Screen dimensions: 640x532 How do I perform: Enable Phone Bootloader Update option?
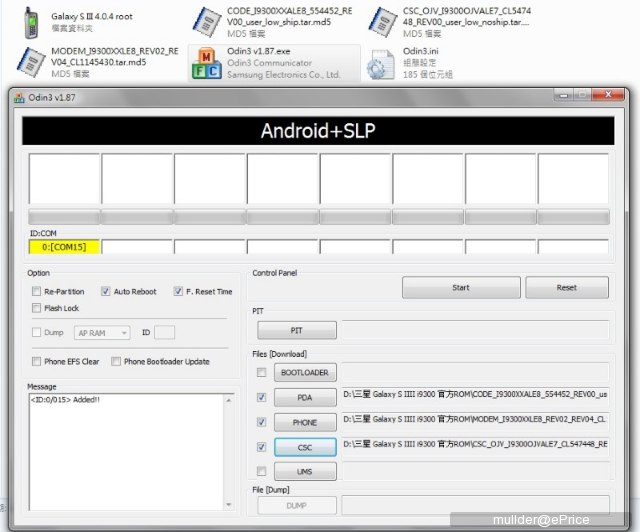pos(116,361)
